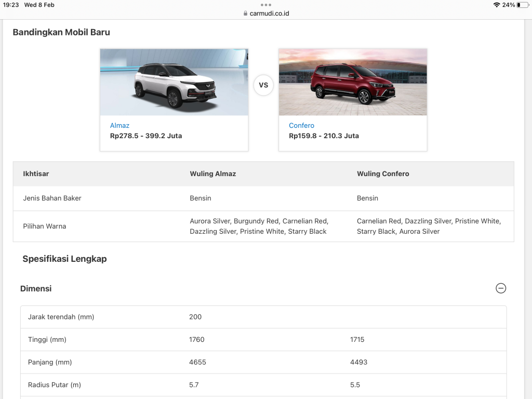Viewport: 532px width, 399px height.
Task: Select the Confero price Rp159.8 - 210.3 Juta
Action: 324,136
